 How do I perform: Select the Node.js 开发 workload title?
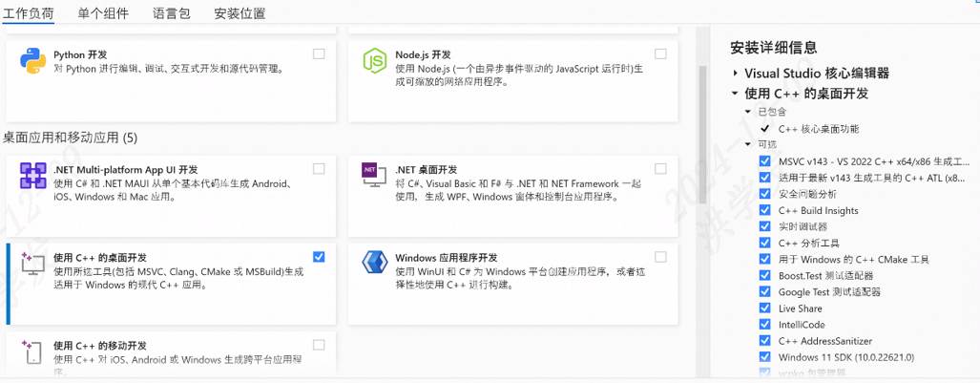[423, 54]
